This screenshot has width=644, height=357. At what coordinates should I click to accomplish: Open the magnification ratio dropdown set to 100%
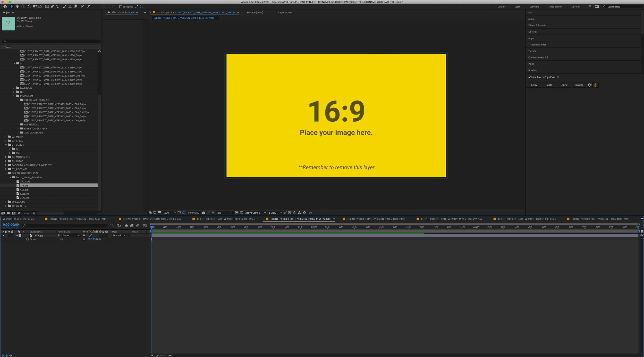pos(169,213)
